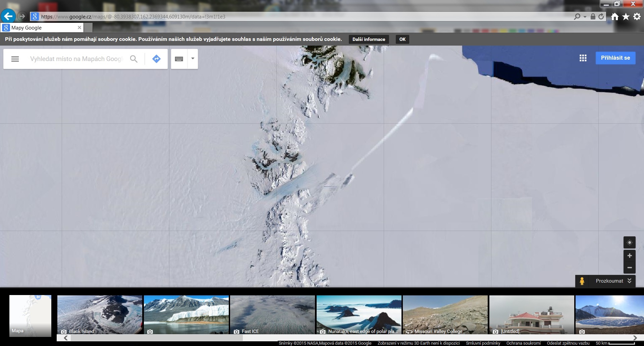Collapse the Prozkoumat photo panel
644x346 pixels.
click(629, 281)
